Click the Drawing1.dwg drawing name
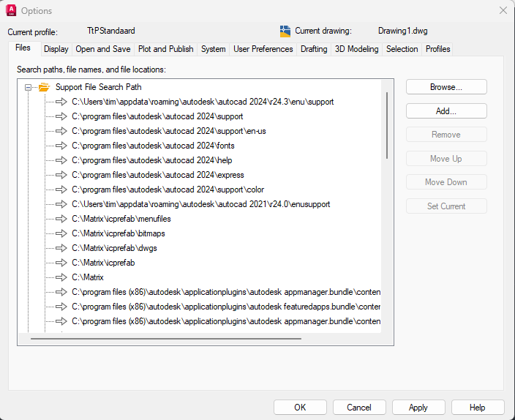This screenshot has height=420, width=515. (x=402, y=31)
